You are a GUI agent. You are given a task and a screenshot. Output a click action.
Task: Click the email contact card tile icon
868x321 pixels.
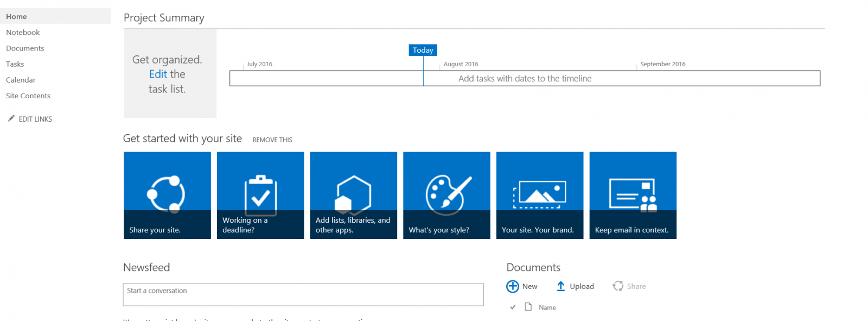[x=633, y=195]
